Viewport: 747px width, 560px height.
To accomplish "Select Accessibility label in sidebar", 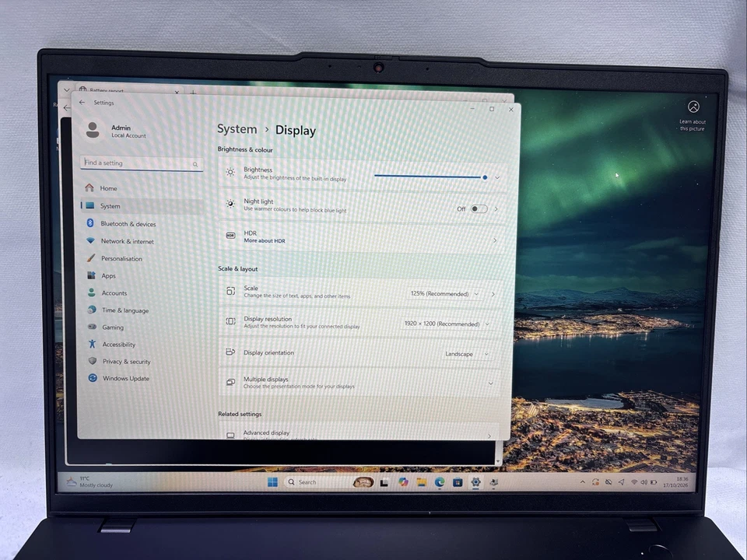I will click(119, 345).
